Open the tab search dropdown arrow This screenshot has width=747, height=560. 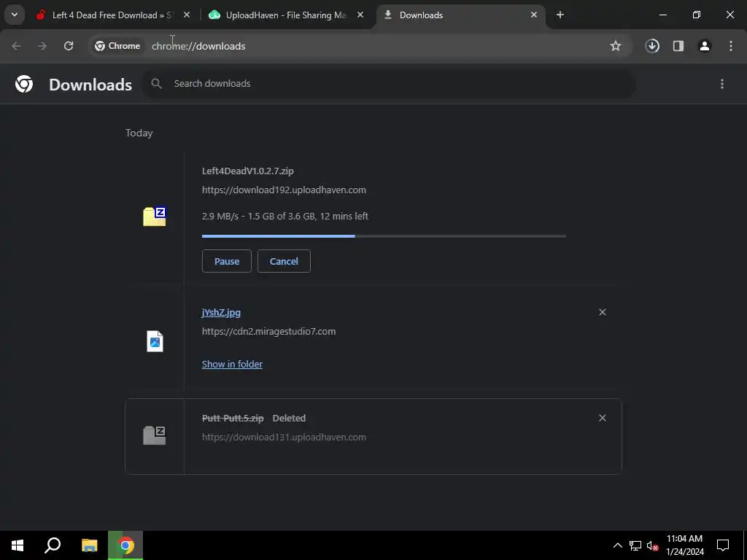pyautogui.click(x=15, y=15)
